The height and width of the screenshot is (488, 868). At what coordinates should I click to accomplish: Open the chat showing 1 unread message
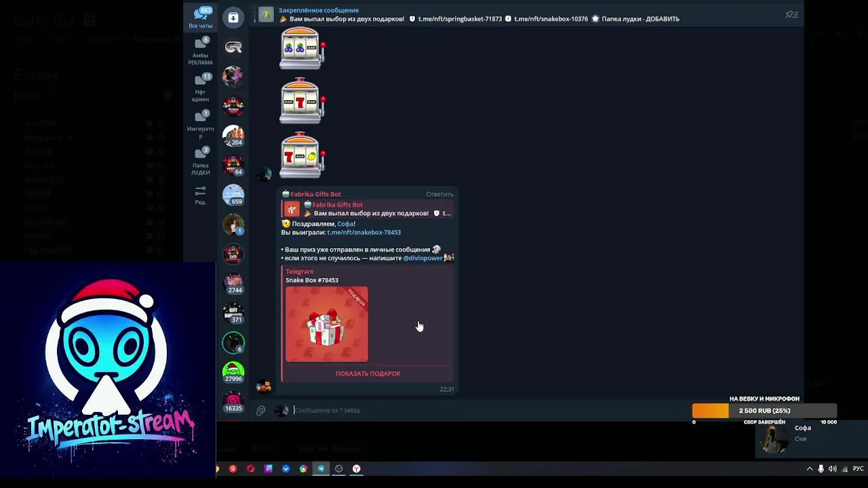(233, 225)
